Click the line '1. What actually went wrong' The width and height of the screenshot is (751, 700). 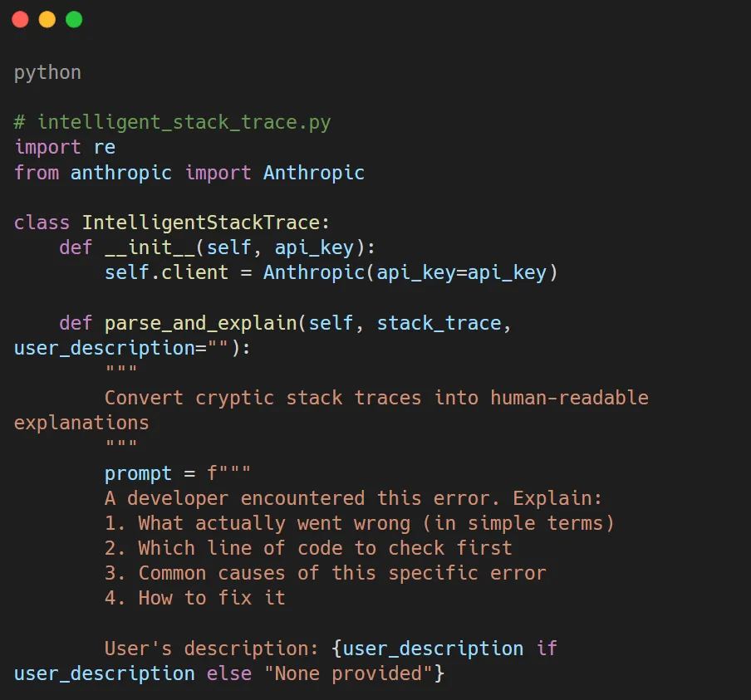click(359, 523)
